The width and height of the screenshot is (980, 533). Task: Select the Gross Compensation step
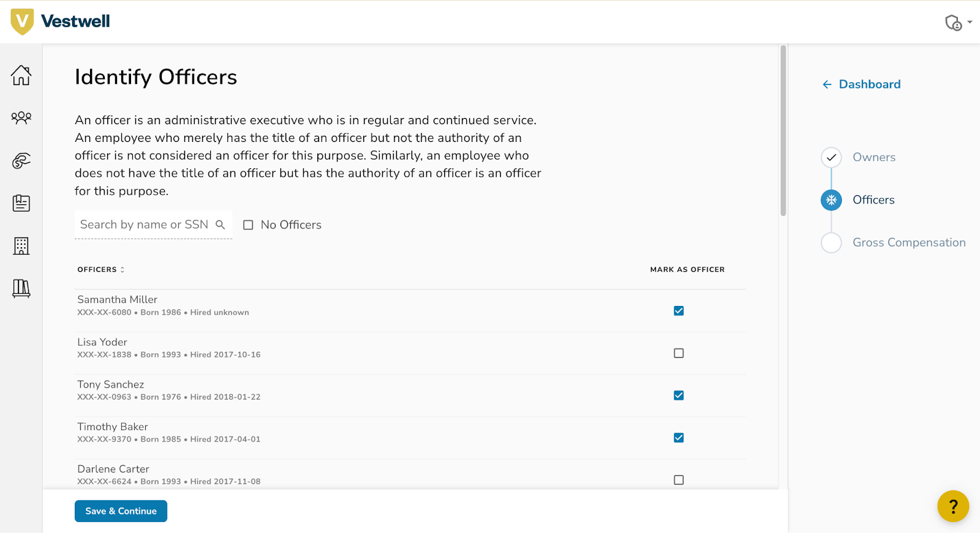tap(908, 243)
